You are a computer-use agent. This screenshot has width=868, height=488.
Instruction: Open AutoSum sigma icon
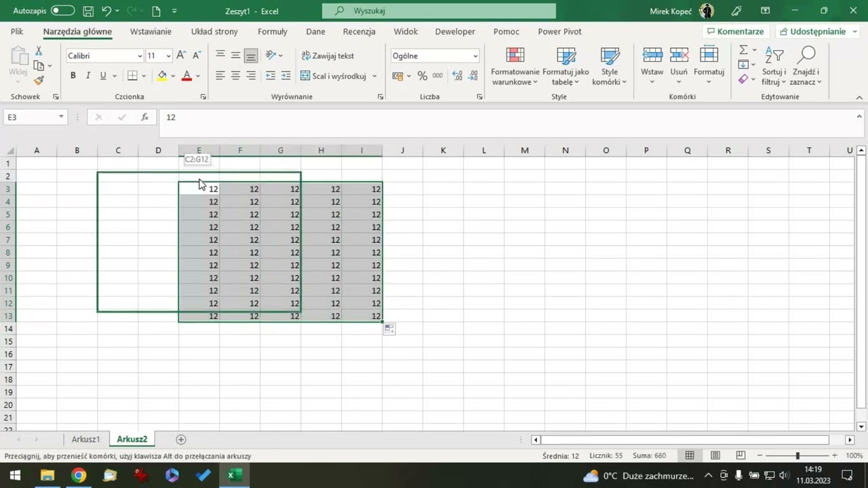point(743,50)
